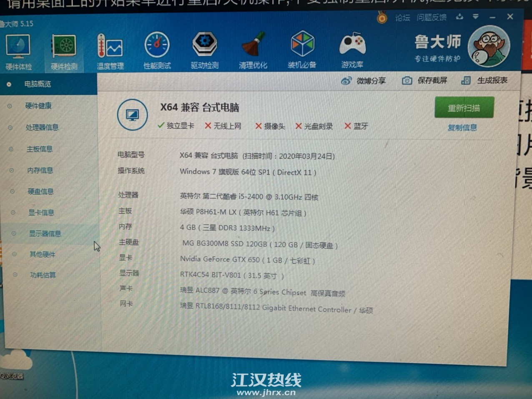Close the 鲁大师 window
This screenshot has width=532, height=399.
(x=510, y=17)
